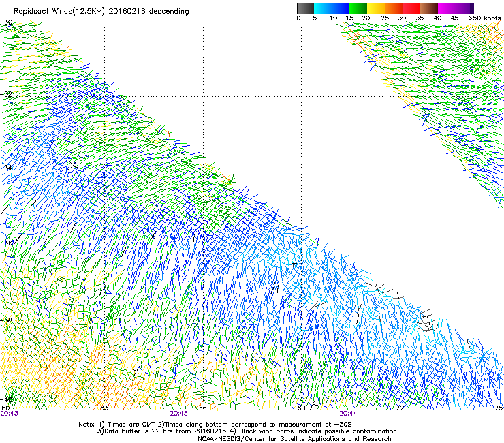Pick the brown 35-40 knots legend color
The width and height of the screenshot is (504, 443).
click(429, 8)
